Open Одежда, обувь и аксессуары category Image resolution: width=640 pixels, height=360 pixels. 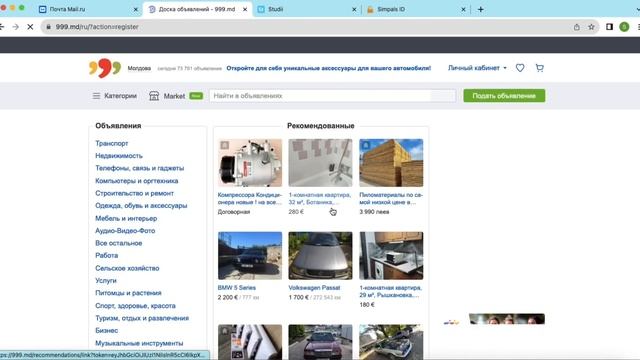click(141, 205)
